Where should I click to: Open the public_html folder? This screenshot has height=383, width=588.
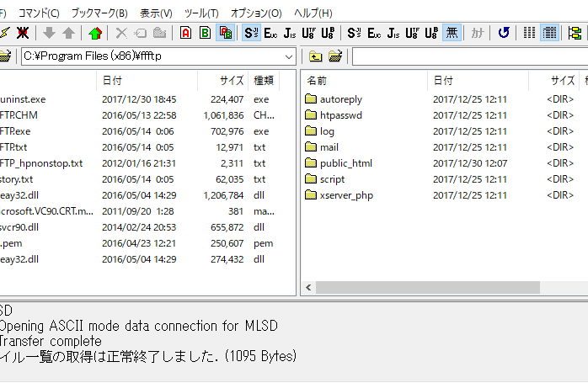(x=345, y=163)
